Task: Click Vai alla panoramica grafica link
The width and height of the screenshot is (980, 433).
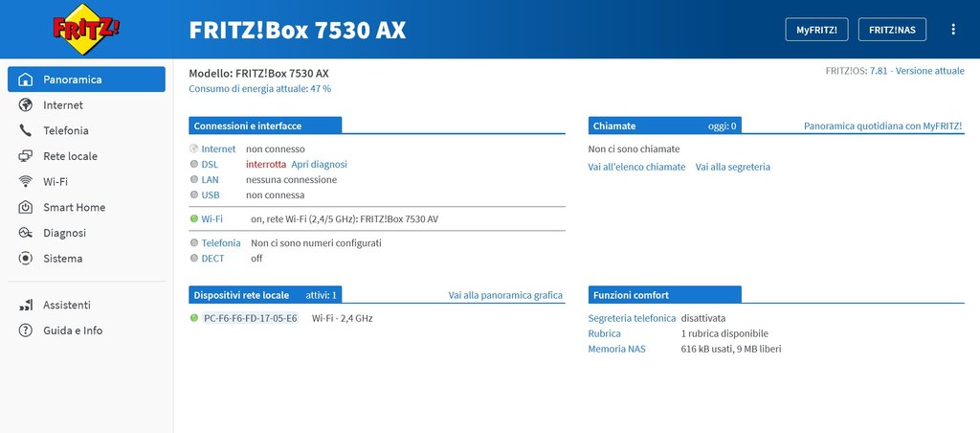Action: pyautogui.click(x=505, y=295)
